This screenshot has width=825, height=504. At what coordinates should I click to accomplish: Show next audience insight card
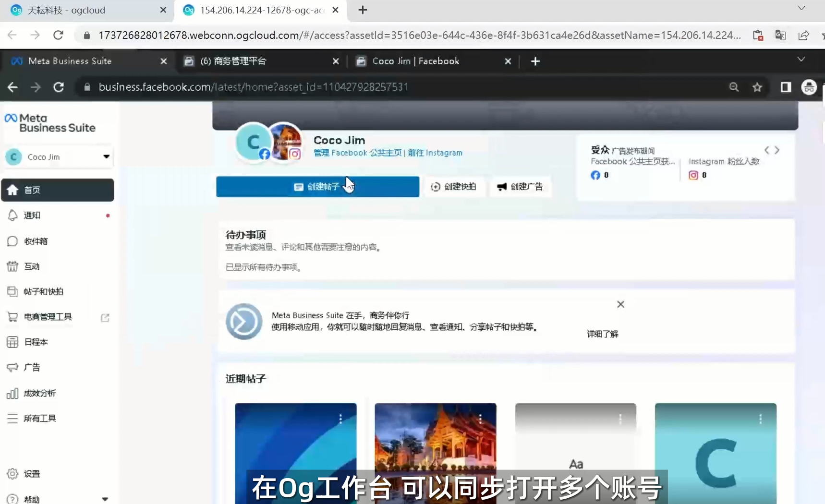click(x=777, y=150)
